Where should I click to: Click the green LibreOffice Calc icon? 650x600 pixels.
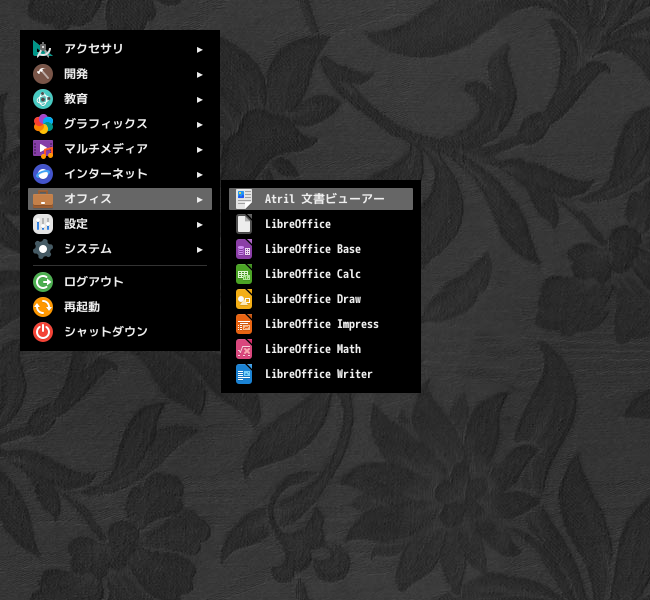pos(244,274)
